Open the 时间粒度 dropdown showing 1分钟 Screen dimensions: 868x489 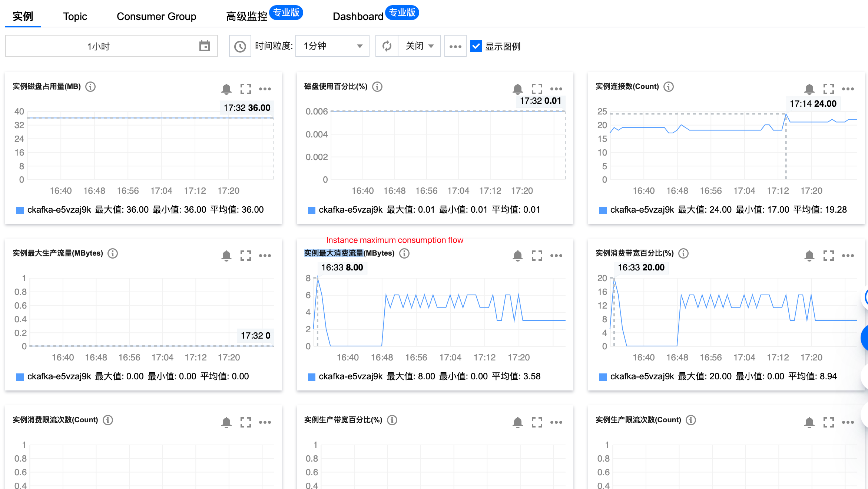pyautogui.click(x=332, y=46)
